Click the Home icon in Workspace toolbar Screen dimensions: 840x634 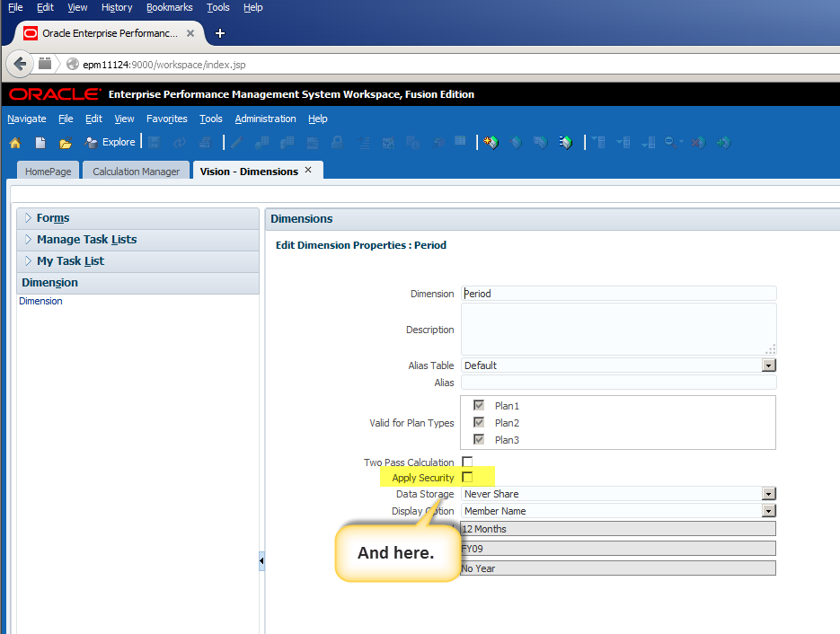point(15,143)
